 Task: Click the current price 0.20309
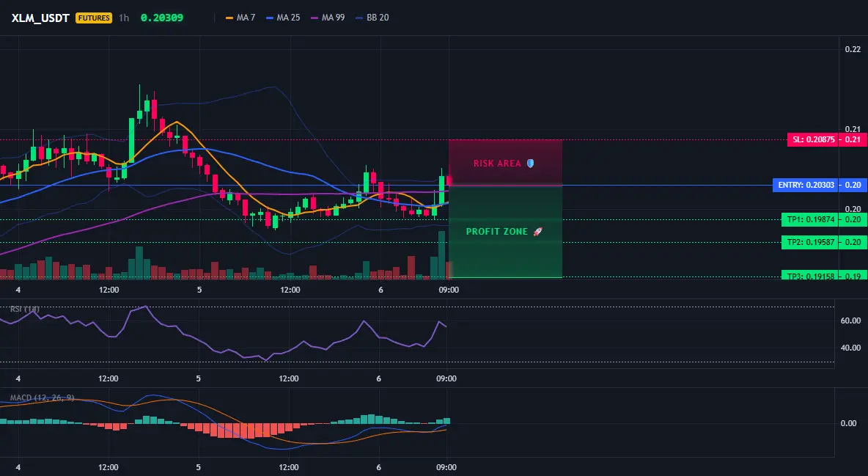coord(161,18)
